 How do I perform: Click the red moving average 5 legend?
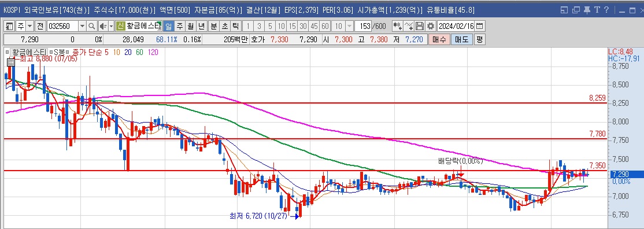point(107,52)
